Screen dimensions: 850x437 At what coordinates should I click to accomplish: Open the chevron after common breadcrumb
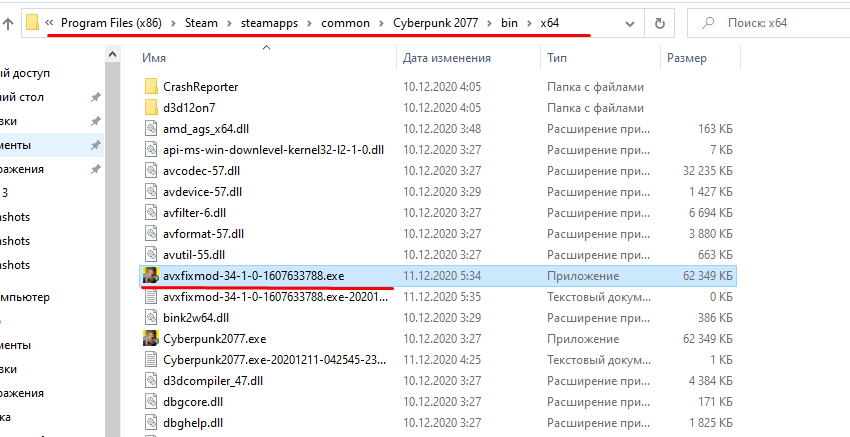[382, 23]
